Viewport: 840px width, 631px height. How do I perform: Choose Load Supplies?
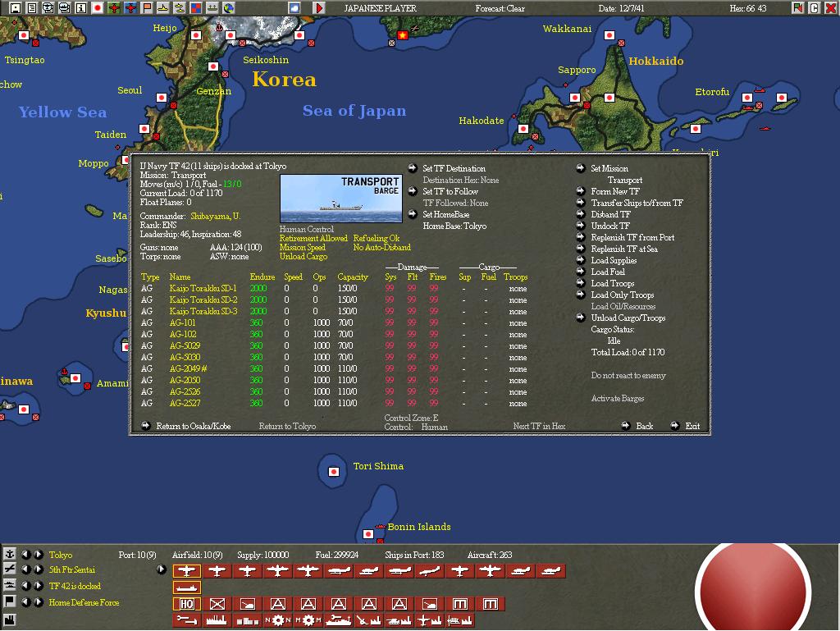point(614,261)
